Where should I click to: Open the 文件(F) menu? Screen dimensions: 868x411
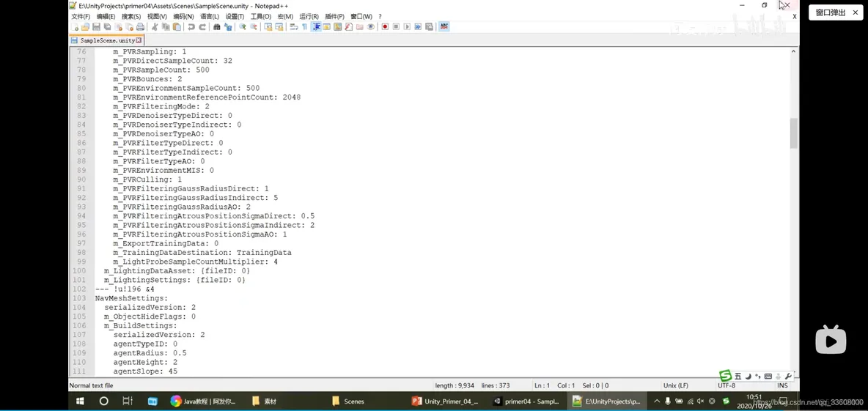[x=81, y=17]
